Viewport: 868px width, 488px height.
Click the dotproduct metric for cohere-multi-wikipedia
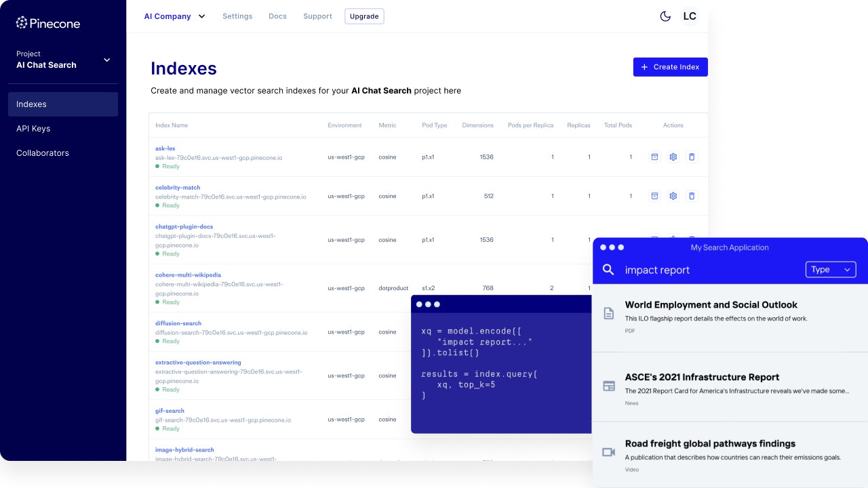[393, 288]
